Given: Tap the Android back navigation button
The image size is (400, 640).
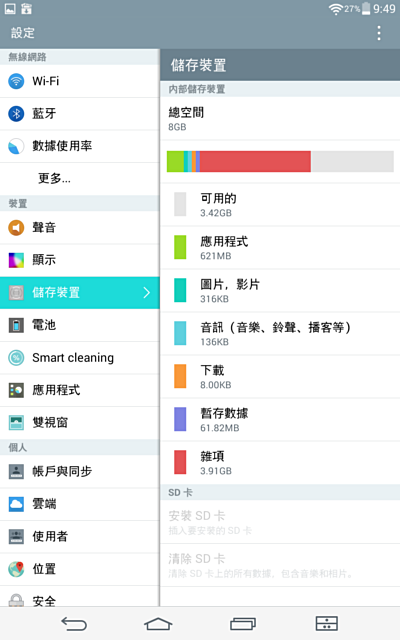Looking at the screenshot, I should pyautogui.click(x=74, y=624).
